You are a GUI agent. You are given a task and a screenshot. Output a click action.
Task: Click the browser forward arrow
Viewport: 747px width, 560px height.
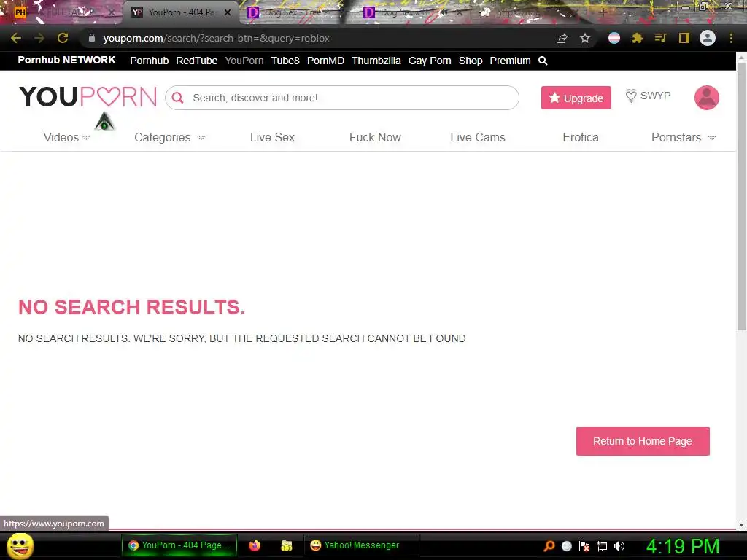39,38
